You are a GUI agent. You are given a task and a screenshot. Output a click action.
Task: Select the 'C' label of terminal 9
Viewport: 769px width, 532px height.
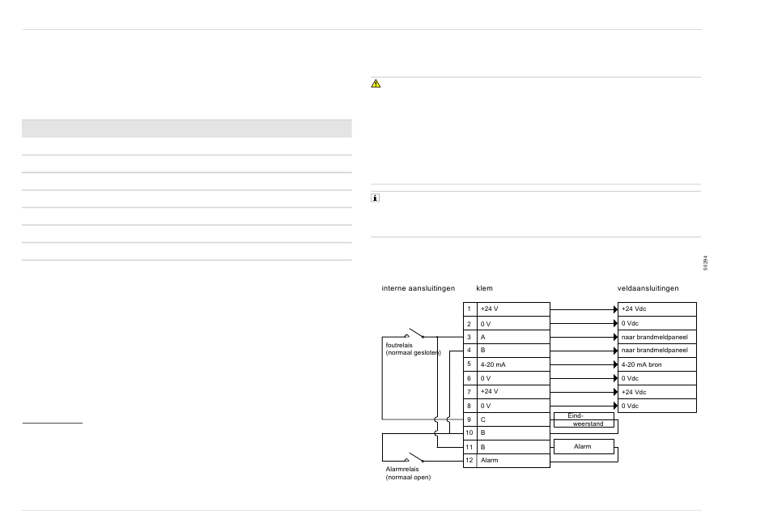point(483,419)
